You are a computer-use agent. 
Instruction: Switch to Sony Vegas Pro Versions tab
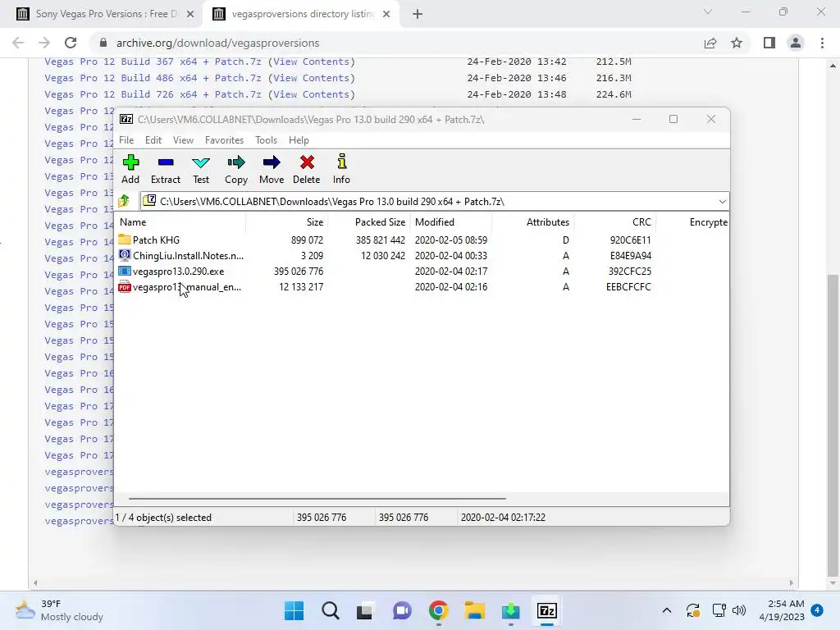(106, 14)
